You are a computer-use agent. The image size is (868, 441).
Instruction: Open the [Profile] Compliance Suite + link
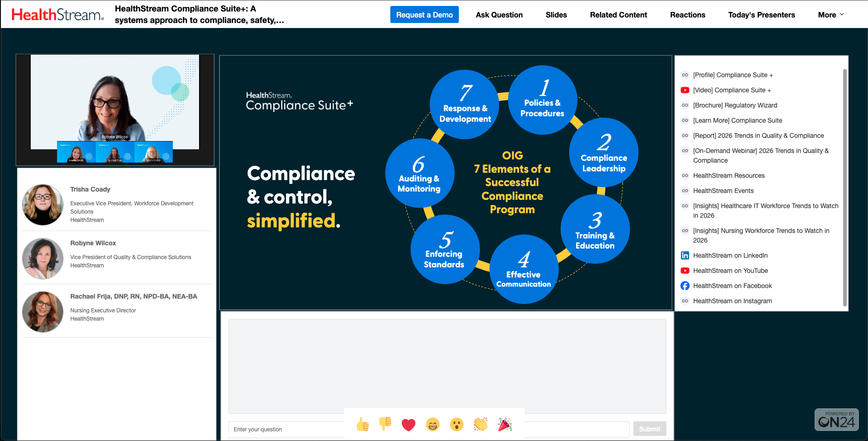coord(733,75)
